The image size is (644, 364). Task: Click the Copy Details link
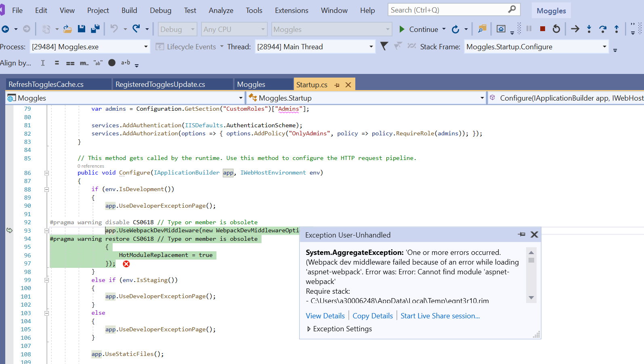pos(373,316)
